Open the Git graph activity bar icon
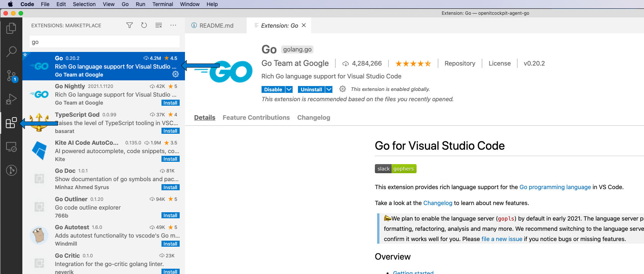The image size is (644, 274). 11,170
